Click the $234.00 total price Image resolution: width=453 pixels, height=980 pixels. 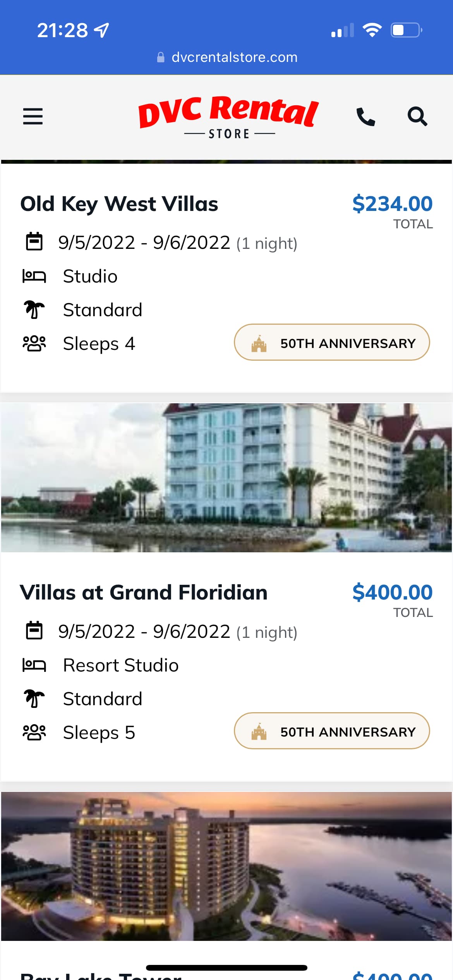pyautogui.click(x=392, y=204)
